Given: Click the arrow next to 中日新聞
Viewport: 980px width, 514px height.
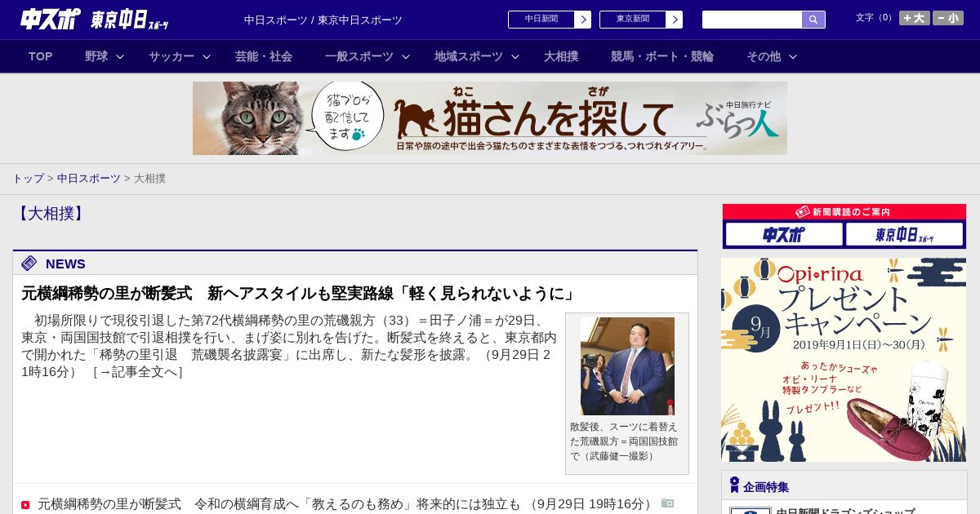Looking at the screenshot, I should click(583, 20).
